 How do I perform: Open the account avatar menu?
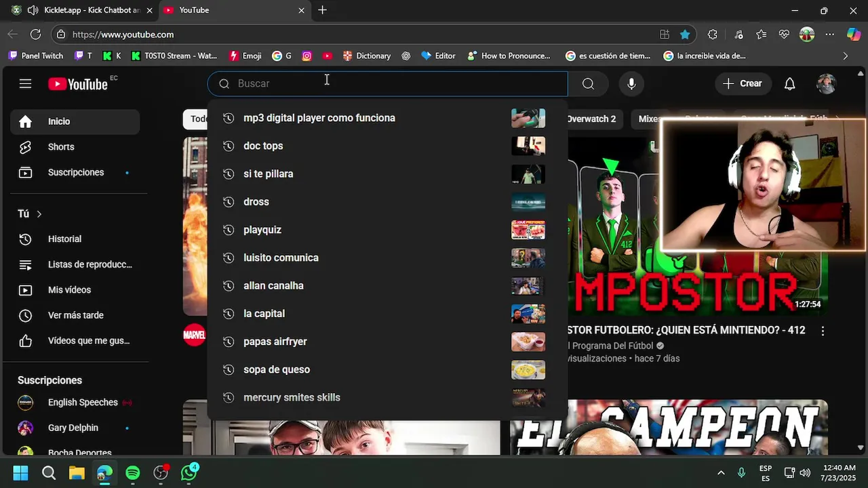[x=826, y=83]
